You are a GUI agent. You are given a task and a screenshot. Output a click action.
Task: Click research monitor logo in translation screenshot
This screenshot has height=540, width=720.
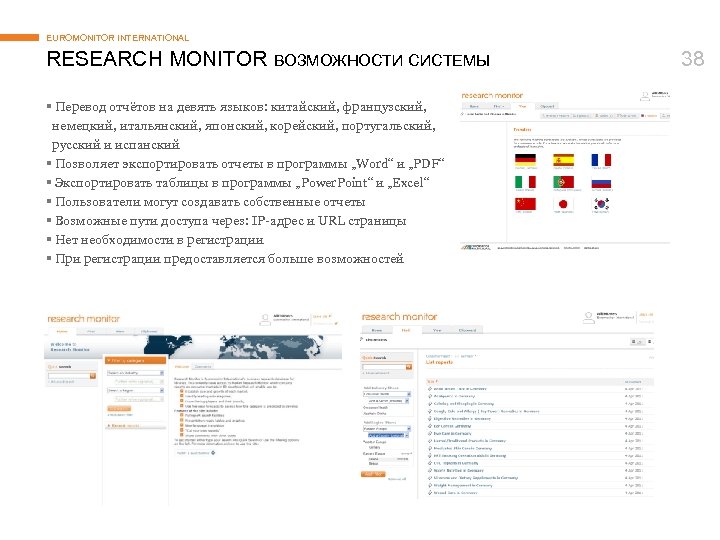tap(492, 96)
